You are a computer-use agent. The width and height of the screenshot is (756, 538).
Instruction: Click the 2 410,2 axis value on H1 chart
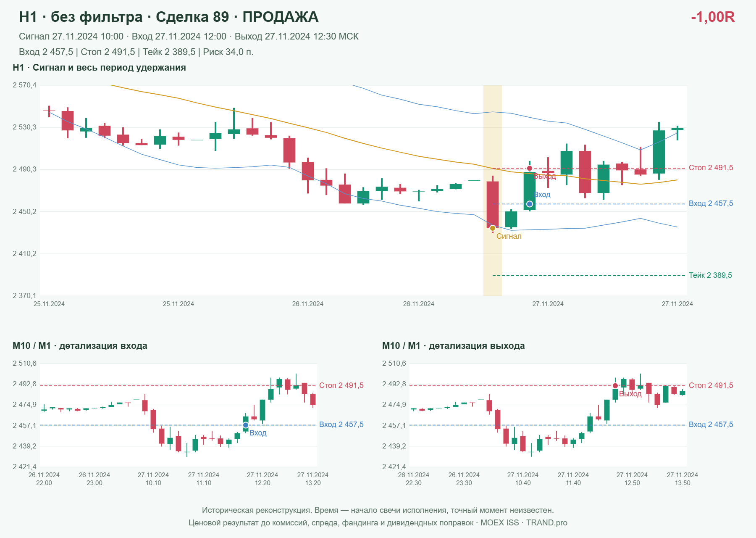click(x=24, y=253)
